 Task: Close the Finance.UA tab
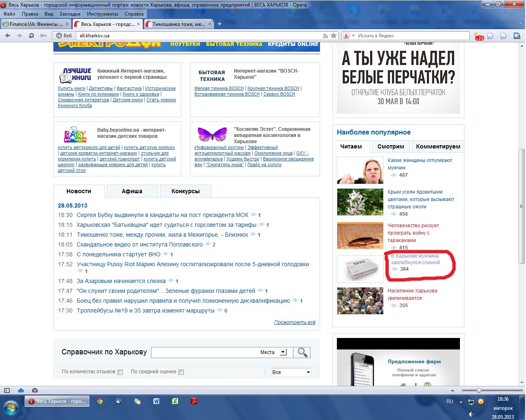(66, 24)
